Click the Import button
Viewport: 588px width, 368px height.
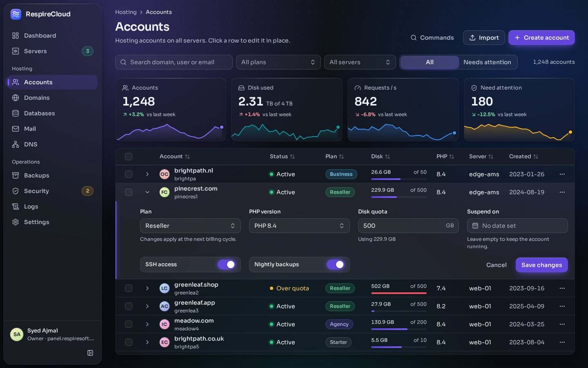pyautogui.click(x=484, y=38)
